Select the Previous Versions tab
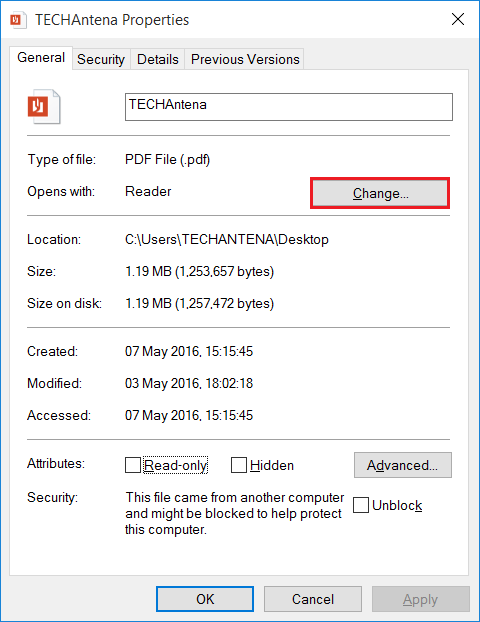 click(x=245, y=60)
